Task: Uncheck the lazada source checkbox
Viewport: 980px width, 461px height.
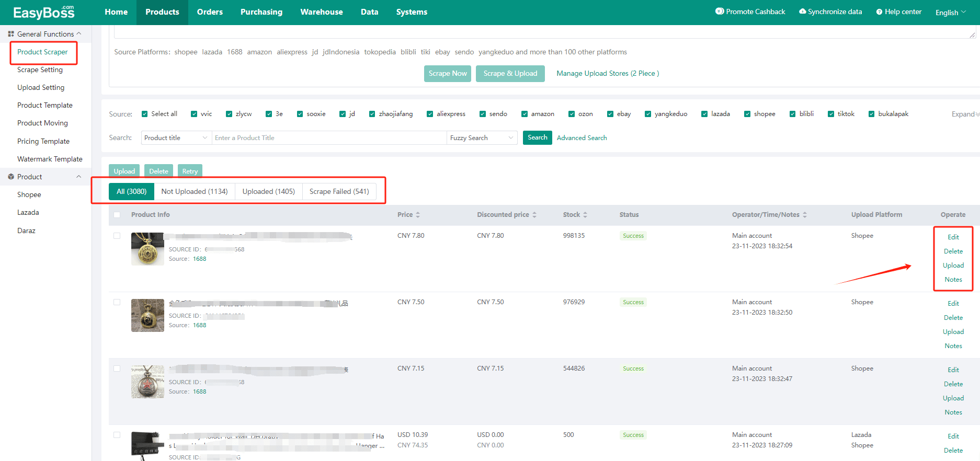Action: pos(704,114)
